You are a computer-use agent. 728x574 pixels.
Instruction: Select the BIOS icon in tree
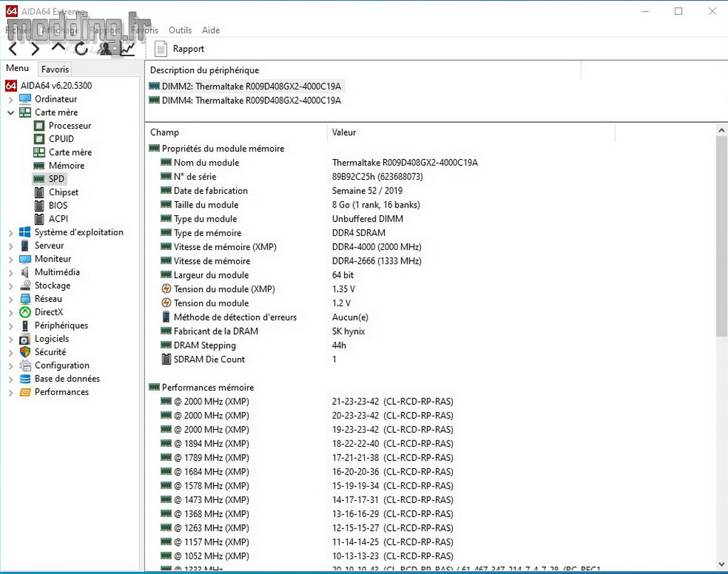[40, 205]
